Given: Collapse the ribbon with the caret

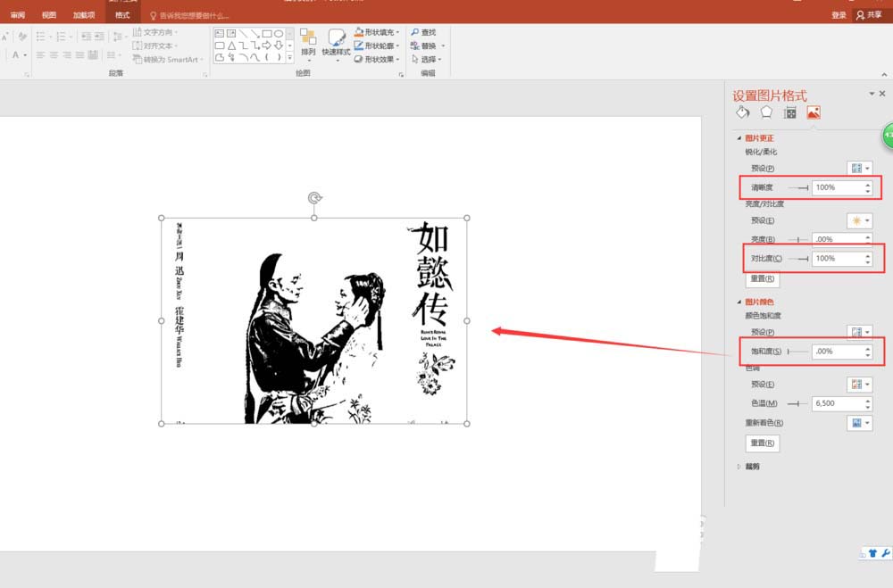Looking at the screenshot, I should (x=884, y=75).
